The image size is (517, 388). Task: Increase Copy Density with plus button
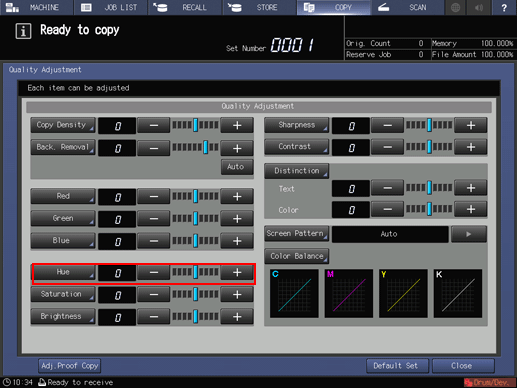coord(237,125)
